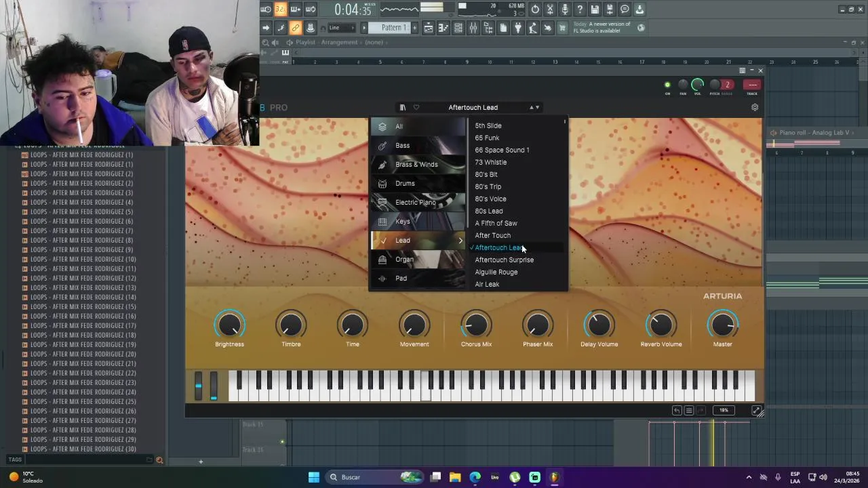Click the plugin VOL knob
The height and width of the screenshot is (488, 868).
point(697,85)
